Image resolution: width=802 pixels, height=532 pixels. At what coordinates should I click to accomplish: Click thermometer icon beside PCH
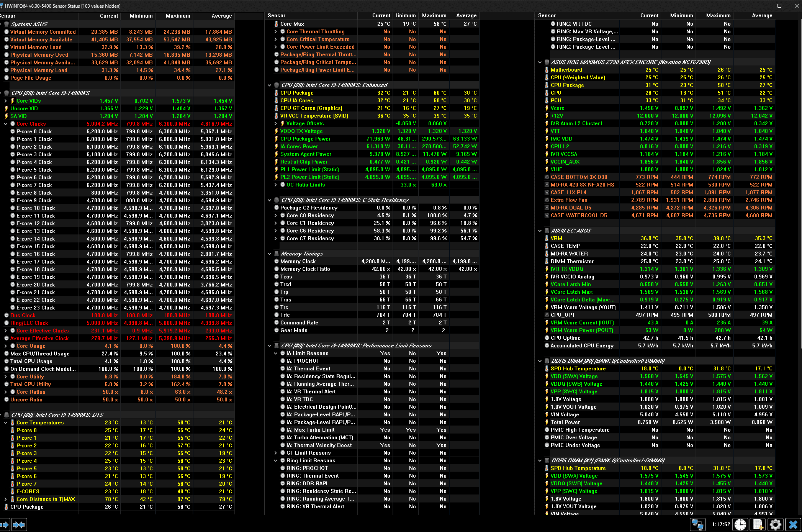(x=547, y=100)
